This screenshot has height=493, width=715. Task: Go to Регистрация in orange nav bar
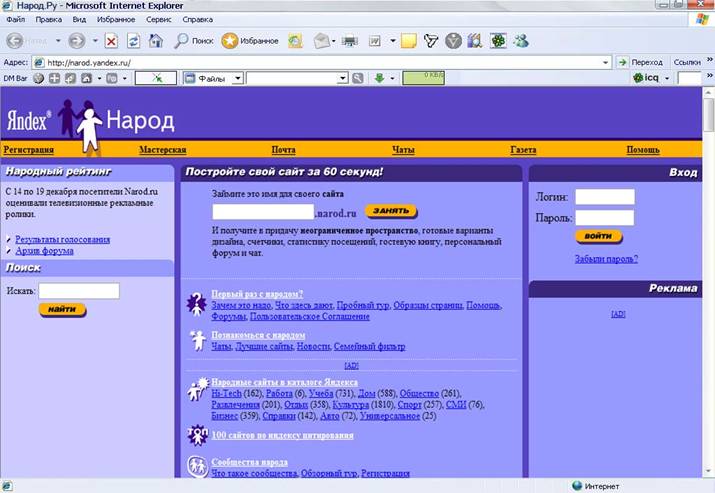[x=28, y=150]
